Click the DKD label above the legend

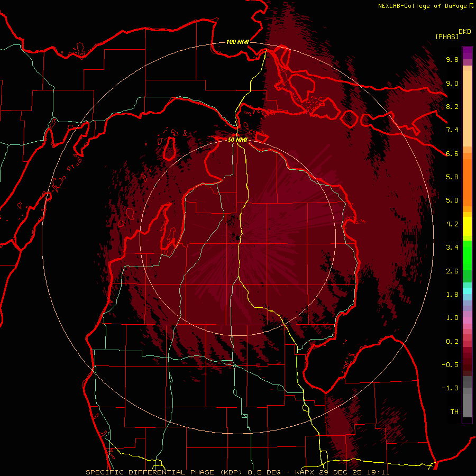tap(465, 32)
